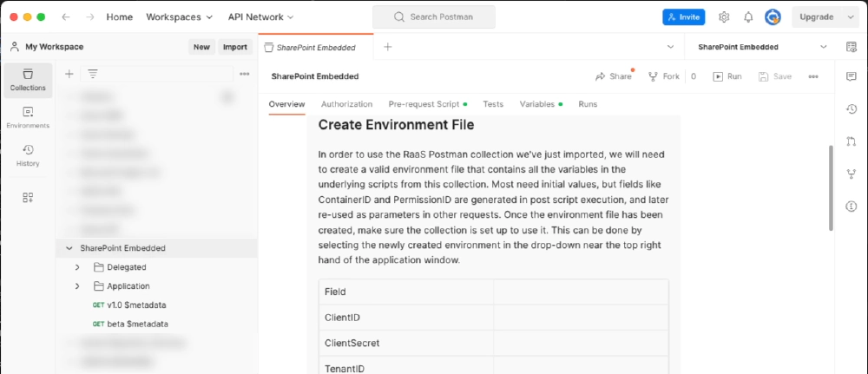Select the Application folder name

128,286
